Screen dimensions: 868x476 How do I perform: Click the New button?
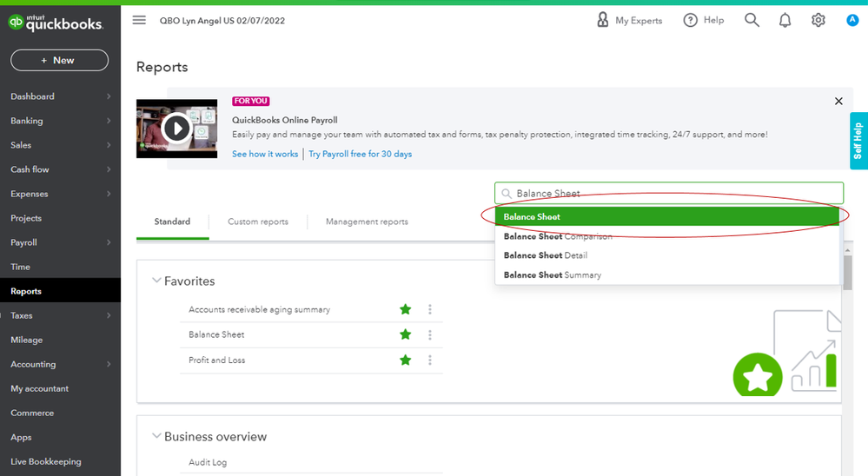click(59, 60)
